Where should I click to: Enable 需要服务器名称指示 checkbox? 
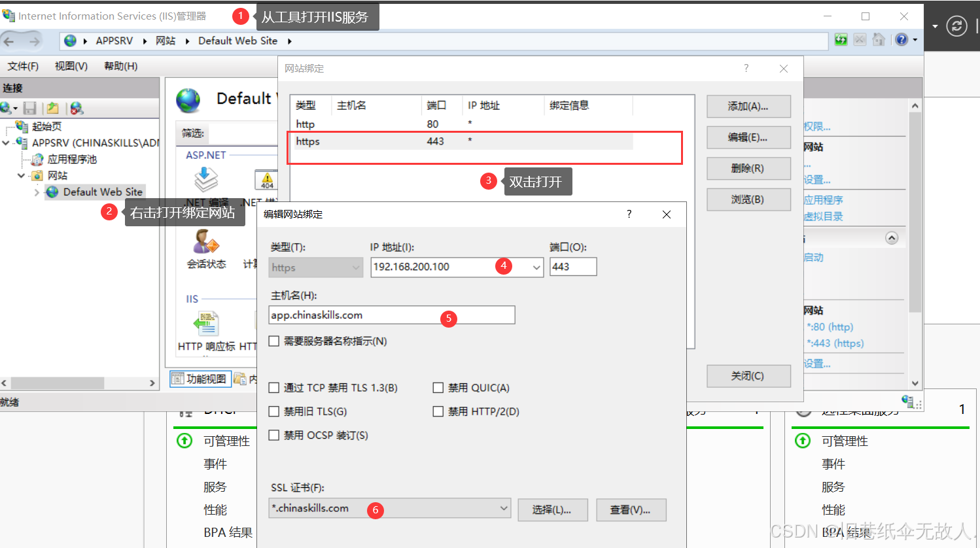coord(273,340)
